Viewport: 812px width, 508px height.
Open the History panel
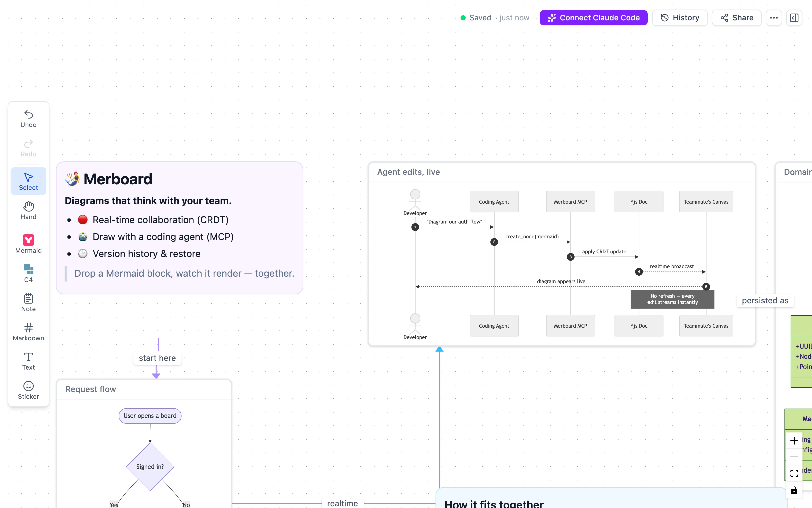pyautogui.click(x=680, y=18)
